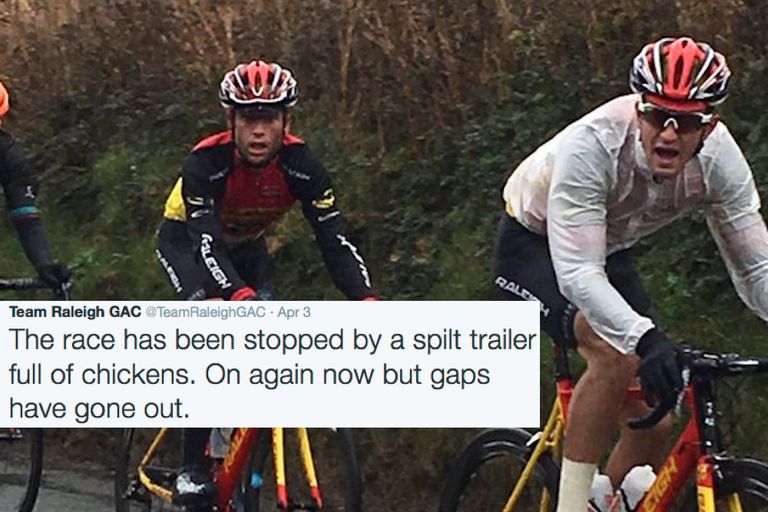Screen dimensions: 768x512
Task: Select the tweet text about spilt trailer
Action: [x=272, y=374]
